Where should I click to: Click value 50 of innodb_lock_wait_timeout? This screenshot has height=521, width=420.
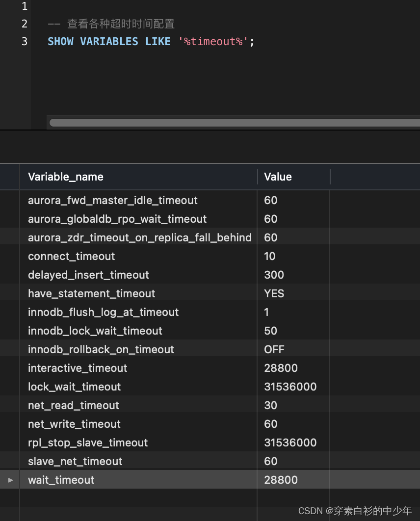tap(270, 331)
